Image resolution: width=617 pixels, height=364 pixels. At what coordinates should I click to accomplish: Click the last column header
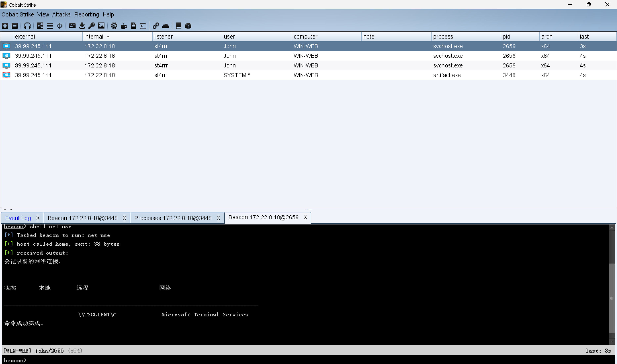coord(584,37)
